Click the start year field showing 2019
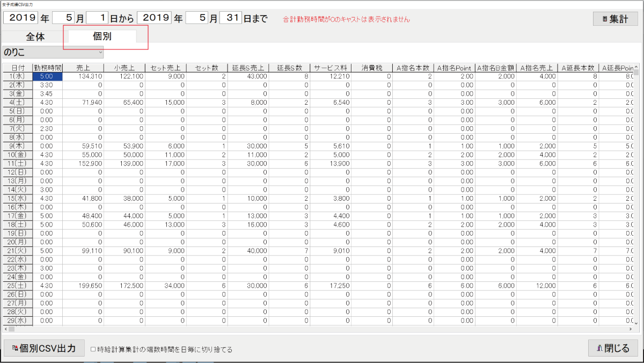The width and height of the screenshot is (644, 363). [21, 18]
